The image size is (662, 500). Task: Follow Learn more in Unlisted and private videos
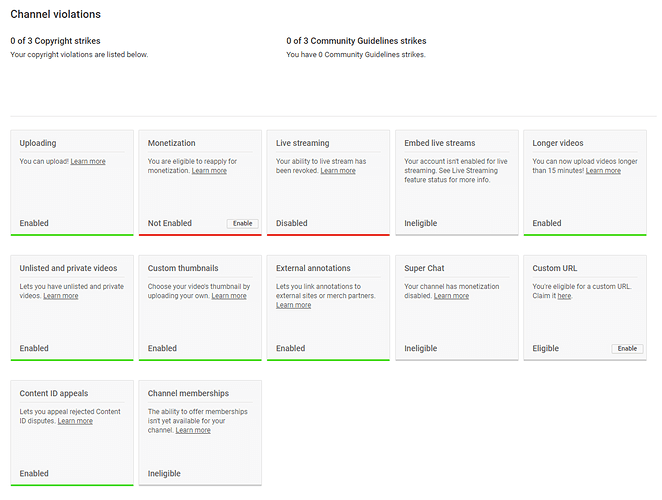click(60, 296)
